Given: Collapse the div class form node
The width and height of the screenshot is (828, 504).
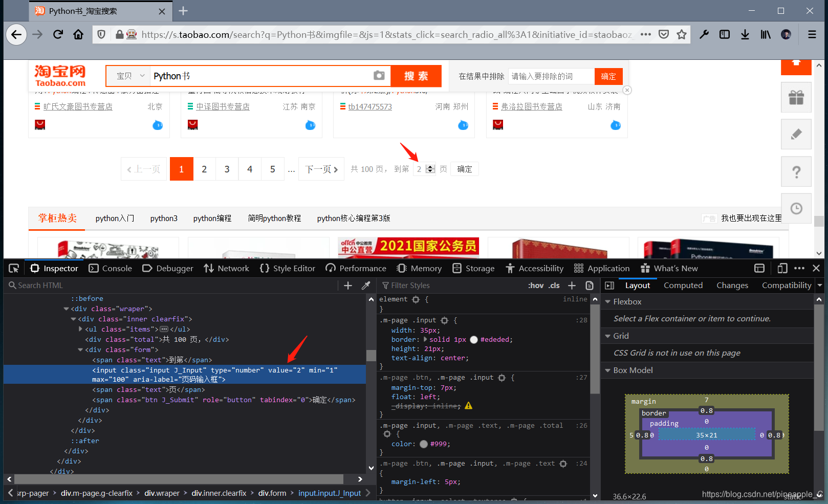Looking at the screenshot, I should 80,349.
